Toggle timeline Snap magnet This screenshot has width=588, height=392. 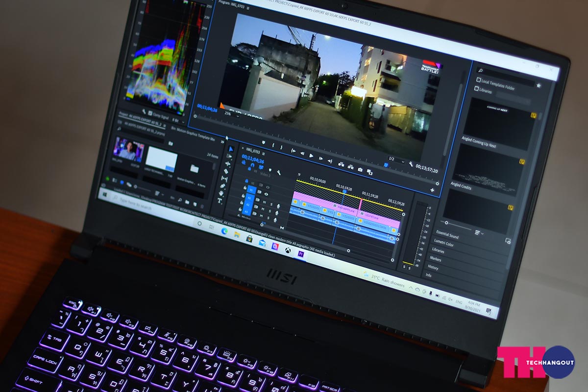tap(251, 165)
